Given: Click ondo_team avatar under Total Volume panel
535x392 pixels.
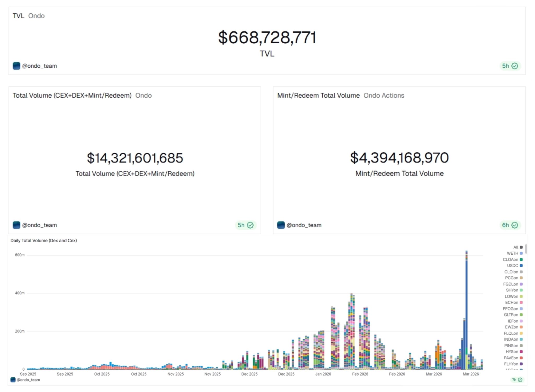Looking at the screenshot, I should pyautogui.click(x=16, y=225).
